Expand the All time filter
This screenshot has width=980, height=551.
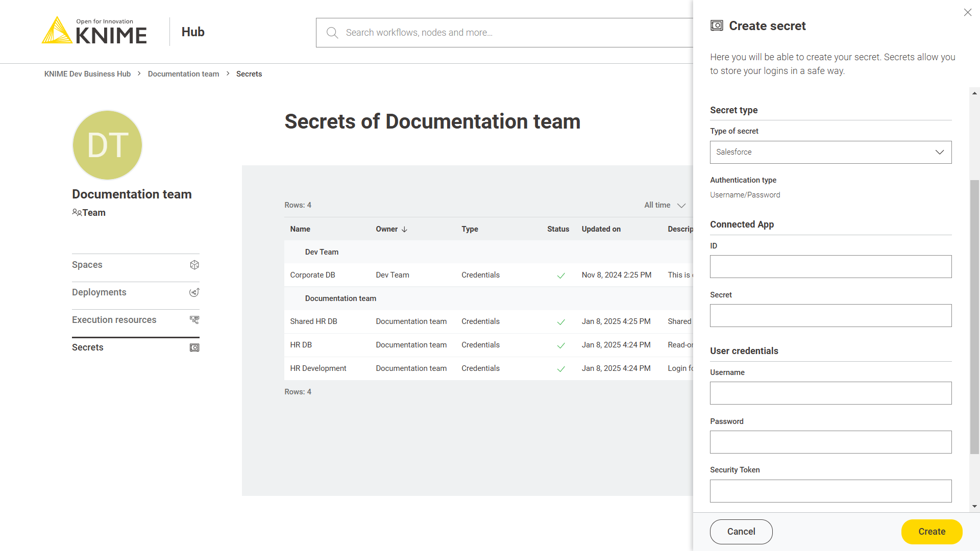tap(665, 205)
